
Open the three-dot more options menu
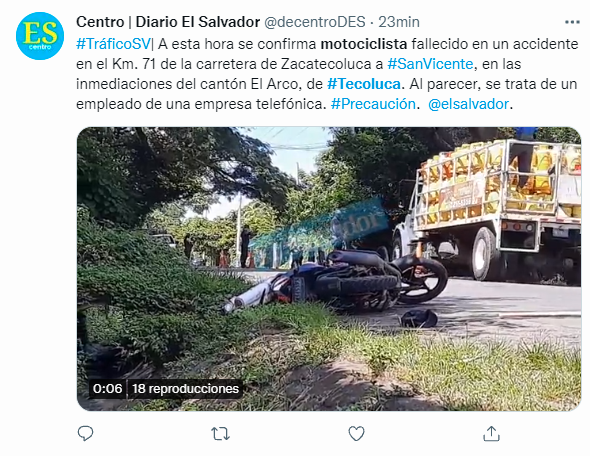tap(572, 23)
